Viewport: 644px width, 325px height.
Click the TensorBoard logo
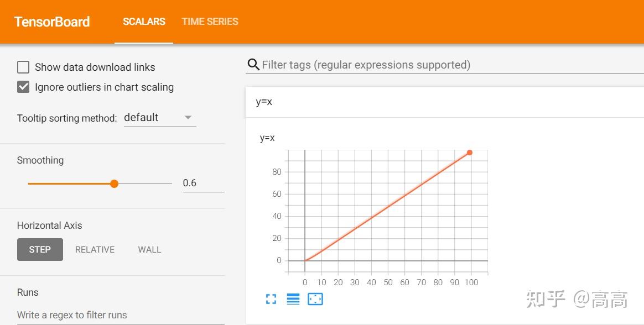(x=52, y=22)
